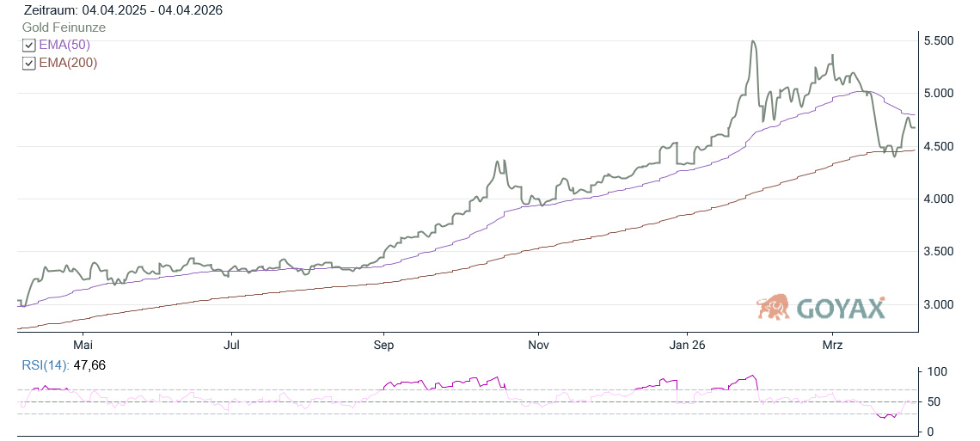The width and height of the screenshot is (980, 441).
Task: Select the Jul marker on time axis
Action: tap(232, 346)
